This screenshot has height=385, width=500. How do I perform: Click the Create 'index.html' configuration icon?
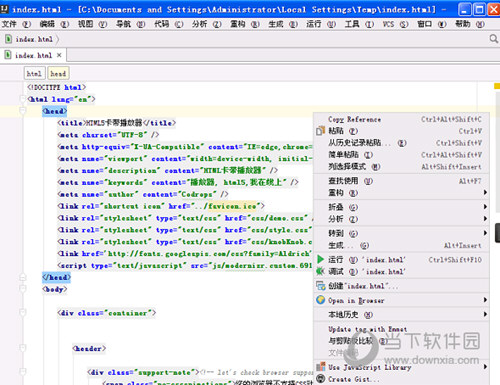click(321, 286)
